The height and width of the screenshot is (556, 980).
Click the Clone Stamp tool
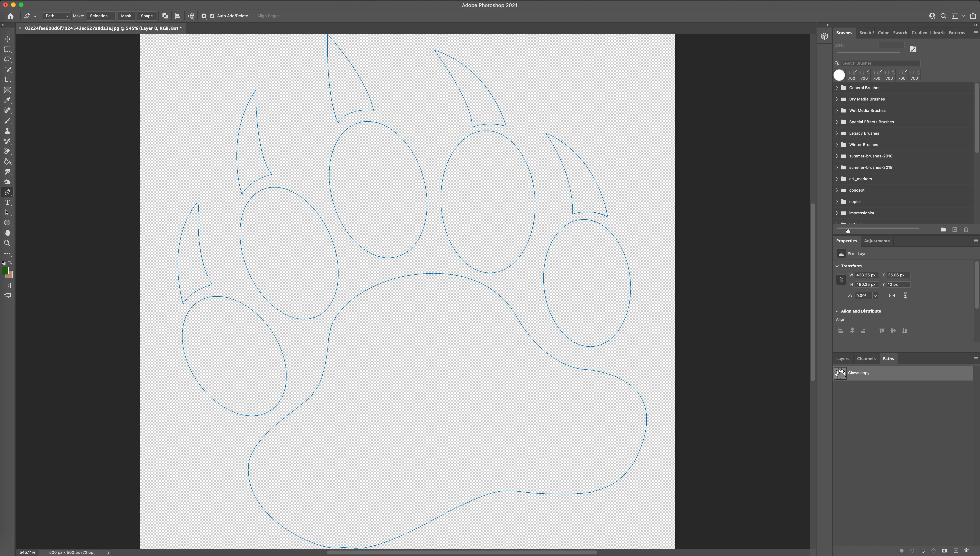tap(7, 131)
